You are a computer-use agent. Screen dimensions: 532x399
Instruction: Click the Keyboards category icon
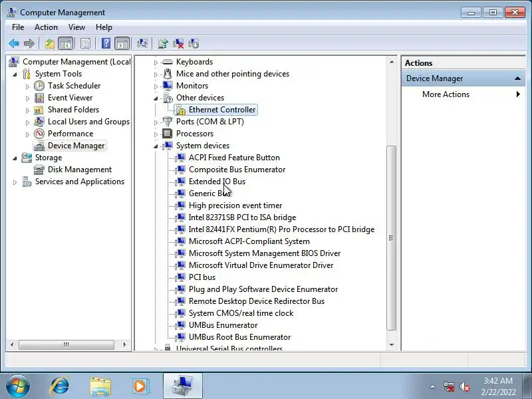click(x=168, y=62)
